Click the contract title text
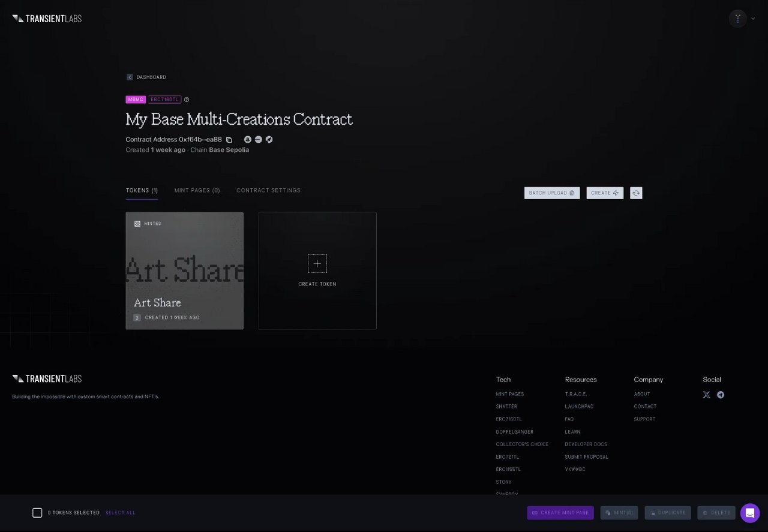Viewport: 768px width, 532px height. click(239, 119)
